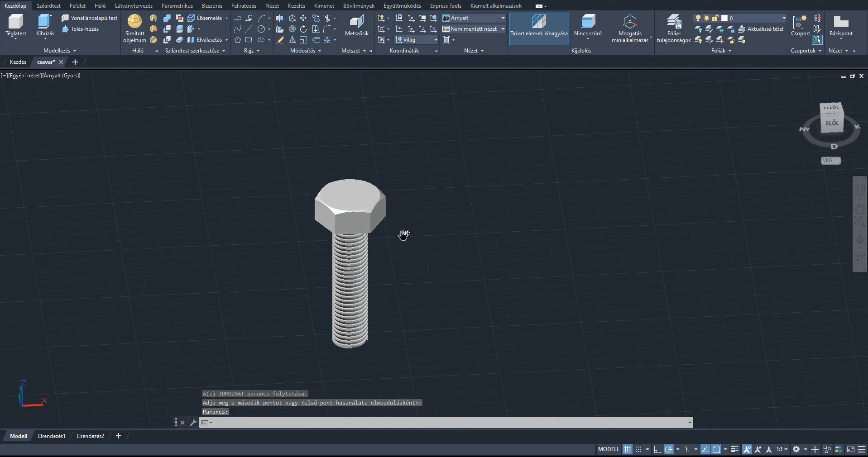The height and width of the screenshot is (457, 868).
Task: Select the Polygon draw tool
Action: pyautogui.click(x=238, y=40)
